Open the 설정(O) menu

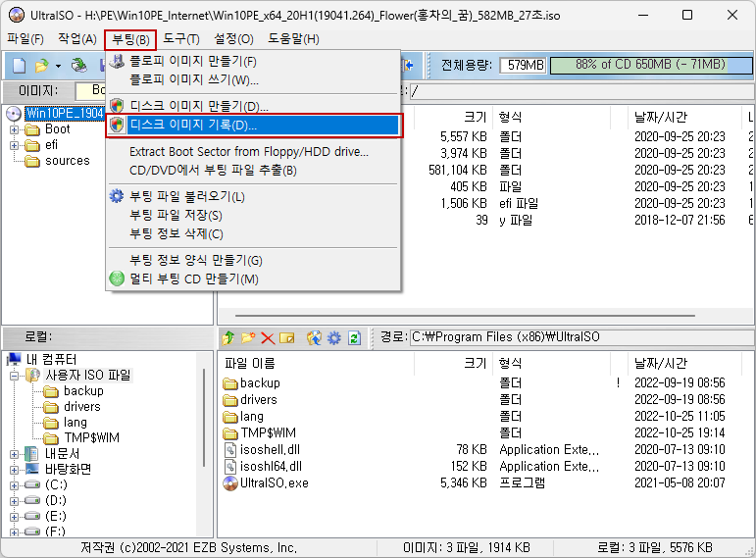point(233,39)
